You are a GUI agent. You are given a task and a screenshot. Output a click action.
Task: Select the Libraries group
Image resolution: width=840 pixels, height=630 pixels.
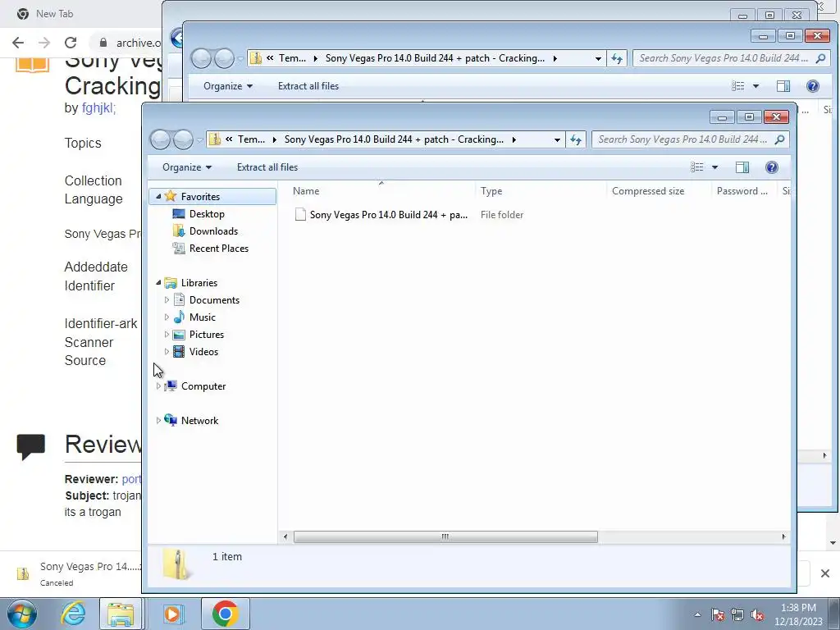click(199, 283)
